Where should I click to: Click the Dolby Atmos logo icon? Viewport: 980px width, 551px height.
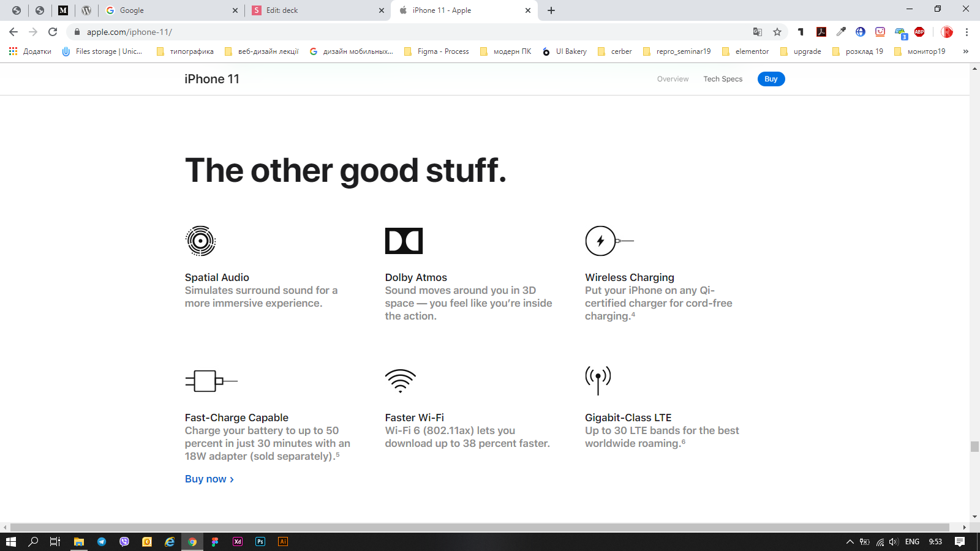(404, 241)
